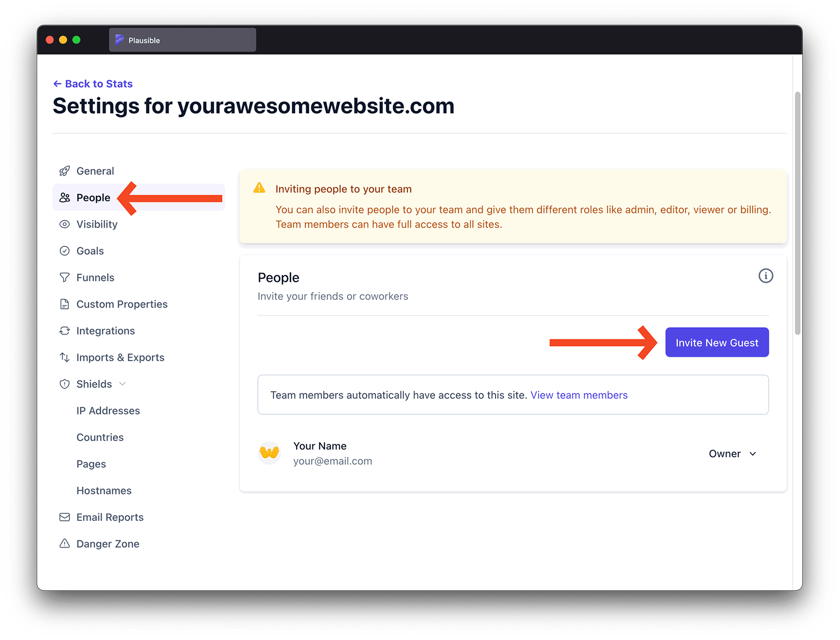Select the General rocket icon in sidebar
Screen dimensions: 840x640
click(64, 171)
